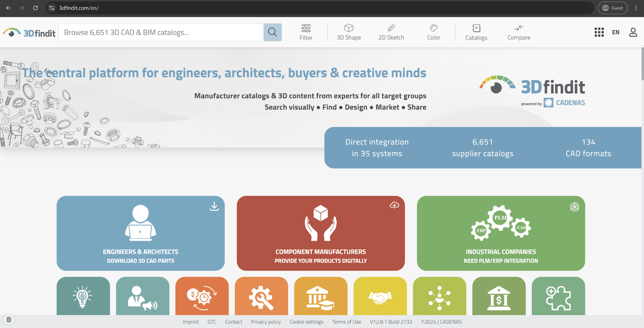Click '134 CAD formats' stat
Viewport: 644px width, 328px height.
[588, 148]
